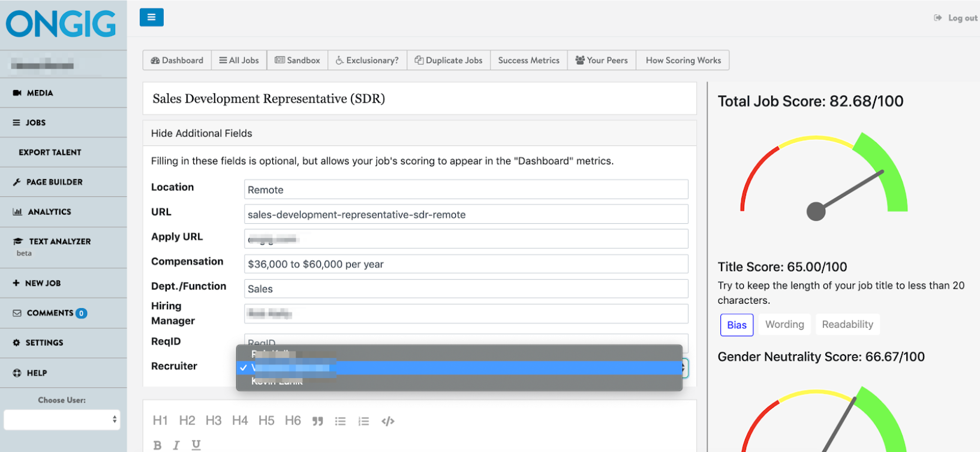
Task: Open TEXT ANALYZER beta
Action: click(x=63, y=247)
